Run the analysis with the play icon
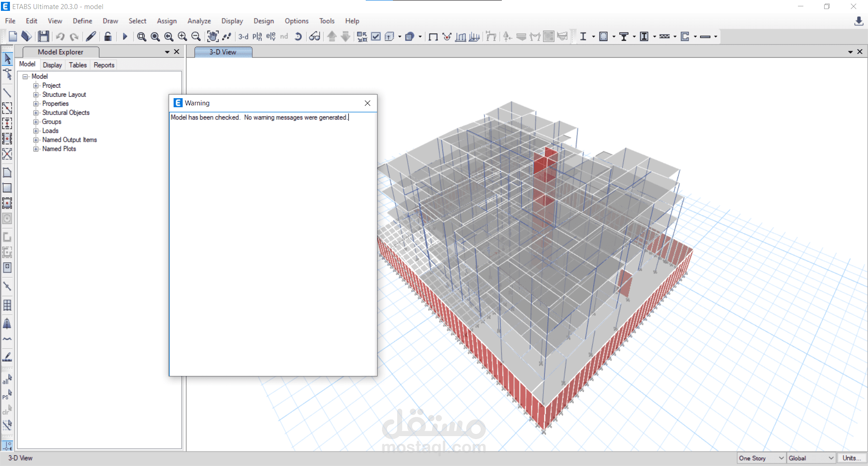 point(125,37)
